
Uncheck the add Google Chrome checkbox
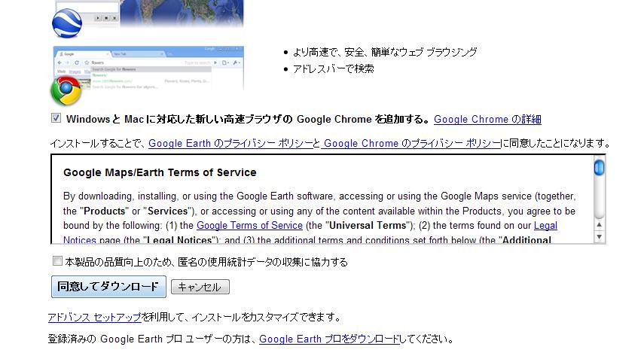coord(56,118)
